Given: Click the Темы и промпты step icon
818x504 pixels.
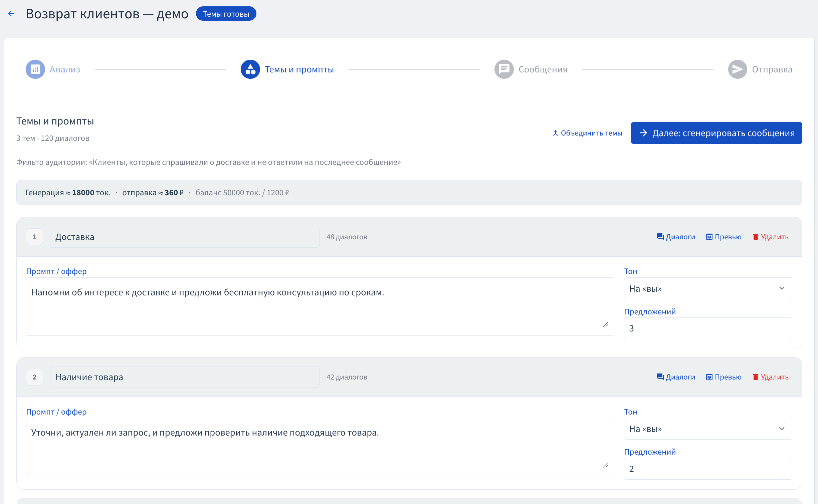Looking at the screenshot, I should coord(250,69).
